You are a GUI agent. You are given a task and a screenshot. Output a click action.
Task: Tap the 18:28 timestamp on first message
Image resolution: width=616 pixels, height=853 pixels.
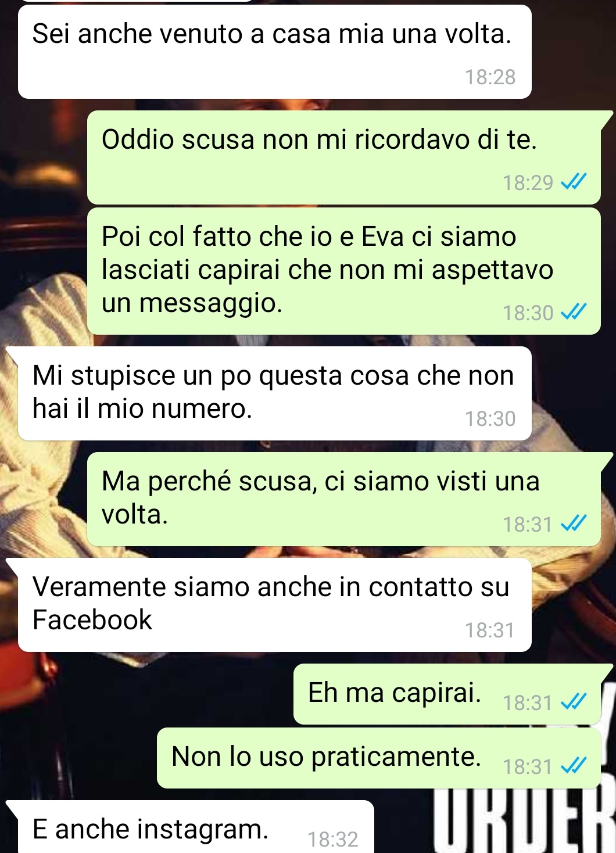point(490,77)
